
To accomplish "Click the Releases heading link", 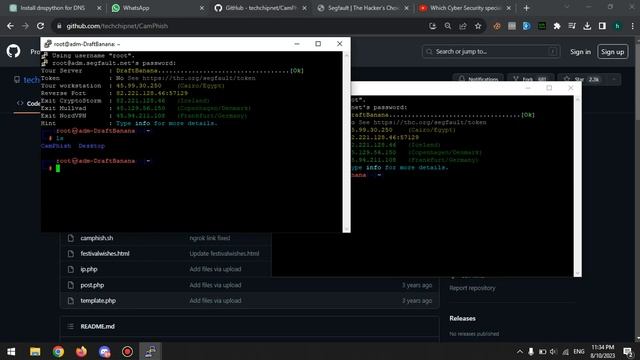I will pos(462,318).
